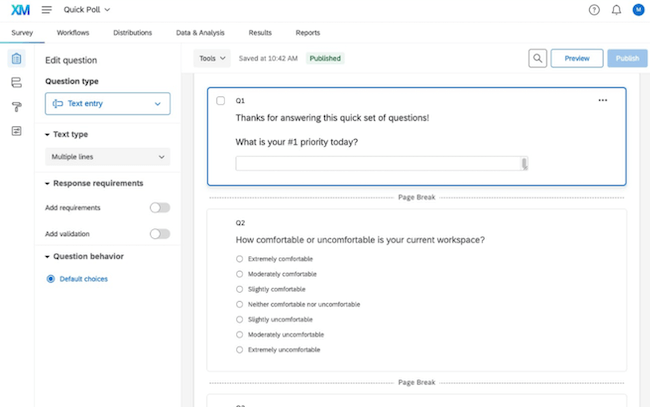This screenshot has height=407, width=650.
Task: Click the Edit question panel heading
Action: 71,61
